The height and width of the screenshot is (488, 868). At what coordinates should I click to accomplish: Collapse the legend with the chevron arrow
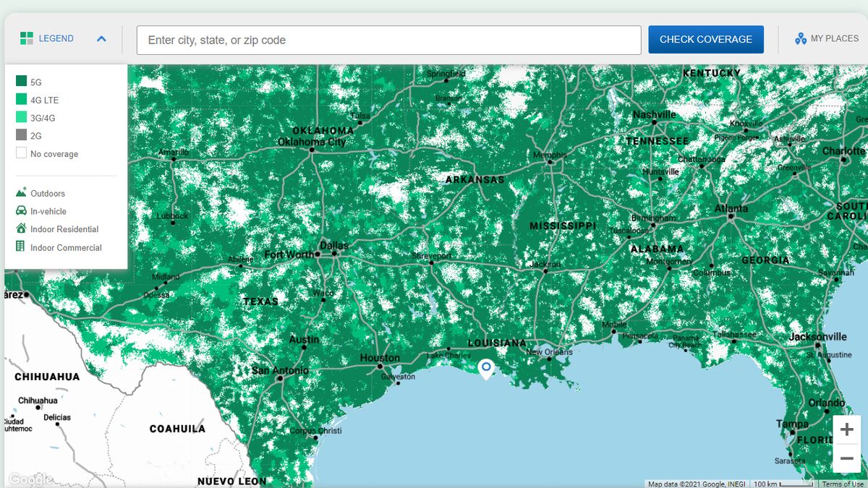click(101, 39)
